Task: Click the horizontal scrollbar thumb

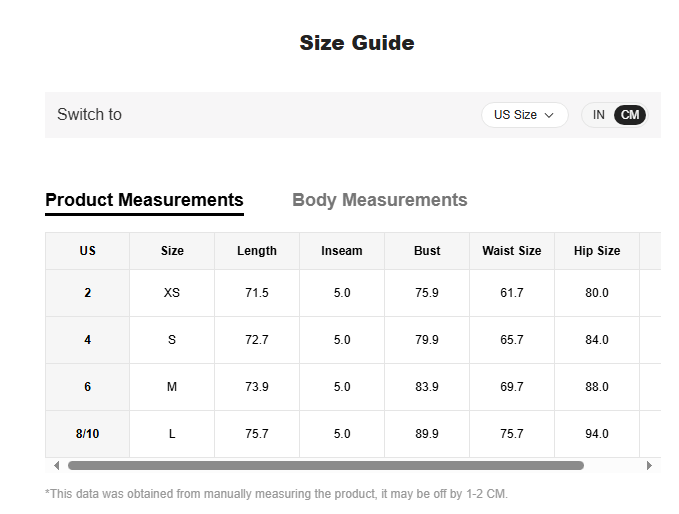Action: [326, 466]
